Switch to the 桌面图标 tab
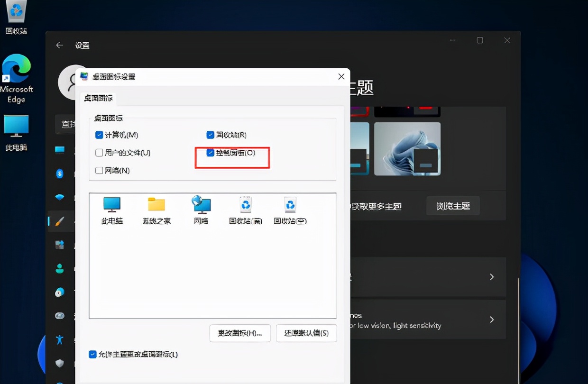This screenshot has width=588, height=384. tap(99, 98)
